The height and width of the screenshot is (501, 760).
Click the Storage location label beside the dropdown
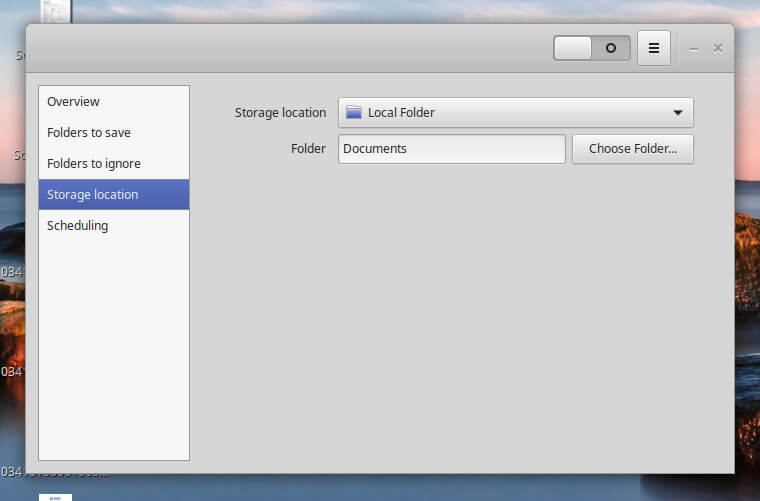click(x=280, y=113)
